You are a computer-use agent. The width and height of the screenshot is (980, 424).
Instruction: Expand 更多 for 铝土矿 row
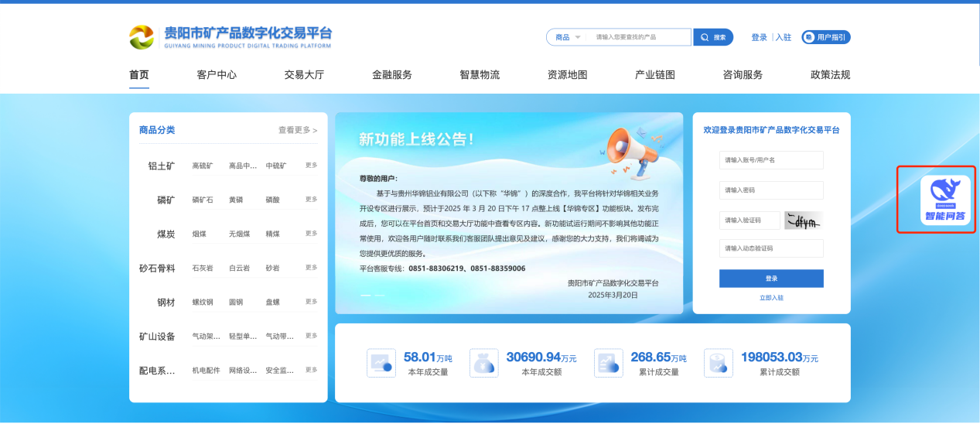pyautogui.click(x=311, y=165)
